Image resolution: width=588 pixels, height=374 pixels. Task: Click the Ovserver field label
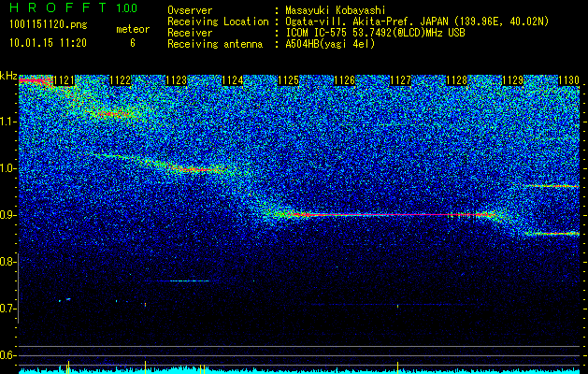(x=190, y=10)
